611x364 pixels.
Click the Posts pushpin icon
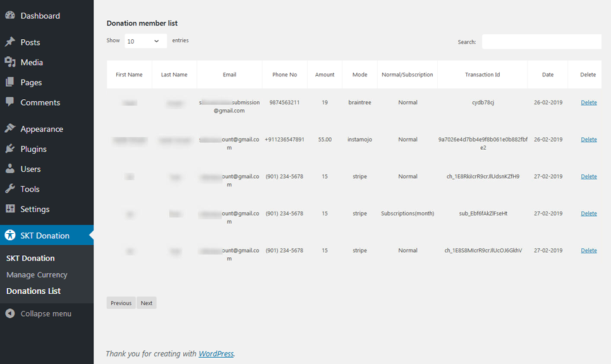pyautogui.click(x=10, y=42)
